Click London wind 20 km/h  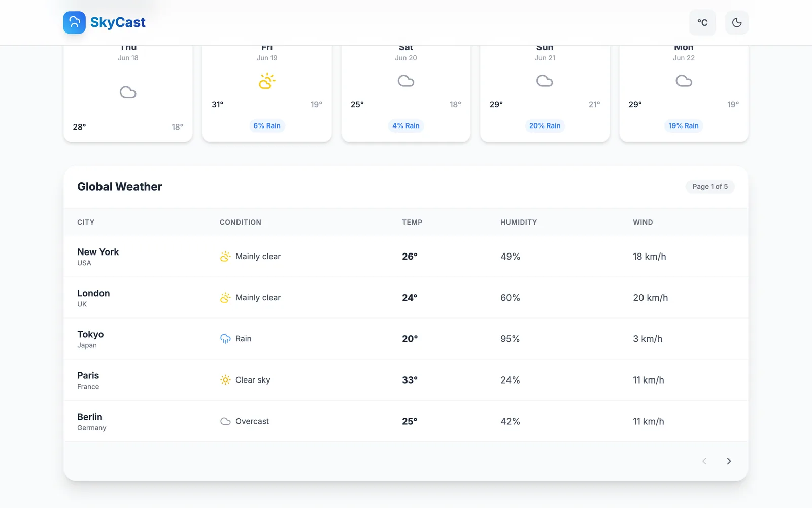click(651, 298)
